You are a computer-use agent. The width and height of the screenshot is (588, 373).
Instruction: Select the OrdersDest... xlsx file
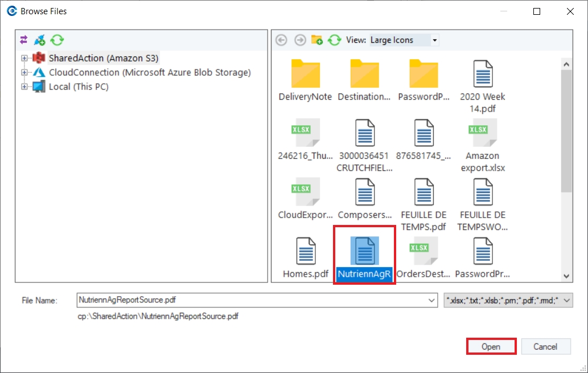423,258
